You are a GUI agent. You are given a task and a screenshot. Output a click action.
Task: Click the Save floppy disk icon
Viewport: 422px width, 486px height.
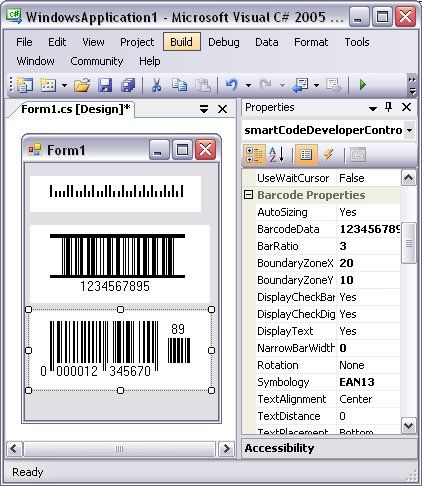click(x=105, y=85)
